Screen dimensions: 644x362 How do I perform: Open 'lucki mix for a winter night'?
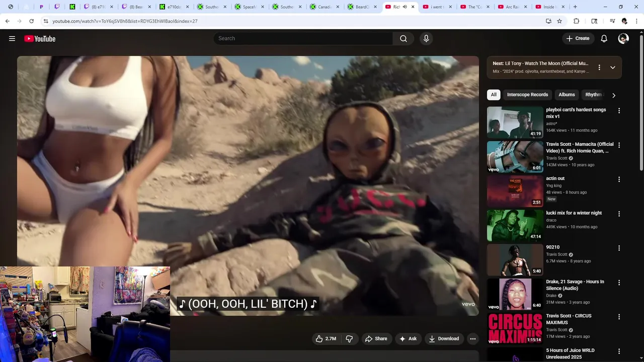(574, 213)
